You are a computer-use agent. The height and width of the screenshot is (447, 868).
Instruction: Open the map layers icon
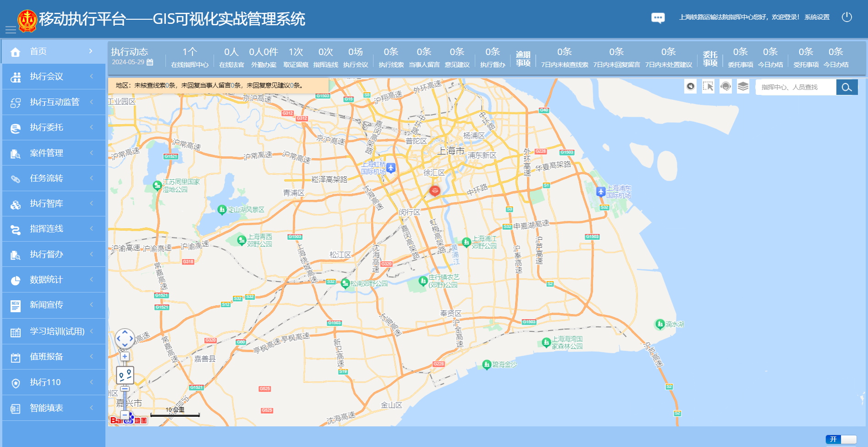pos(743,87)
